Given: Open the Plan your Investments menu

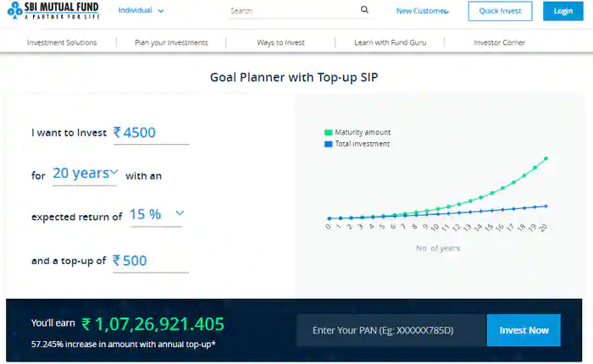Looking at the screenshot, I should (171, 42).
